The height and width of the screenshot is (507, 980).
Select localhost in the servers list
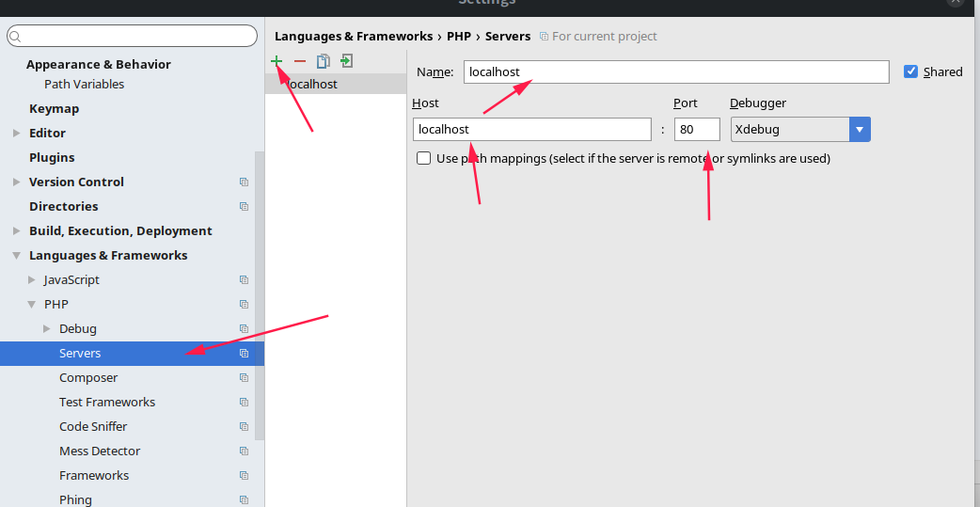pyautogui.click(x=312, y=85)
